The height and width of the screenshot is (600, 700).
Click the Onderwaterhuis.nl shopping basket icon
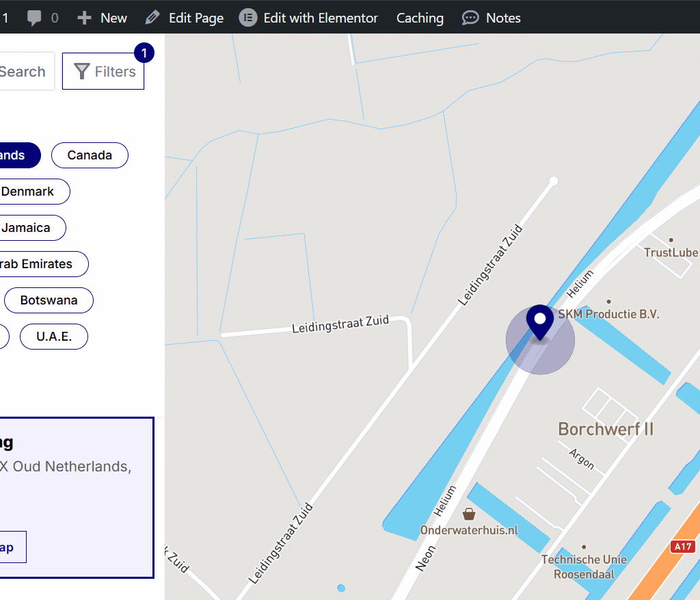tap(469, 513)
